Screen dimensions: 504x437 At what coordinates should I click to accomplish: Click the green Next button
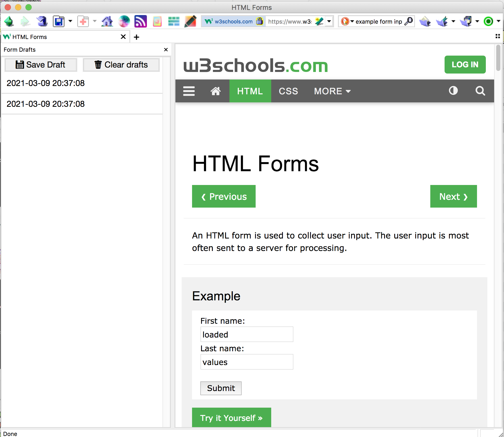pyautogui.click(x=453, y=196)
